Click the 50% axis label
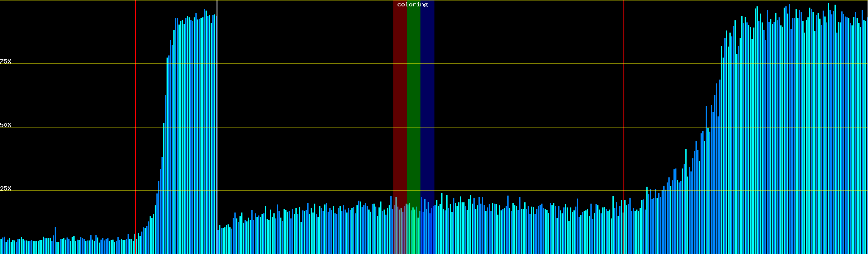Screen dimensions: 868x254 click(x=6, y=125)
